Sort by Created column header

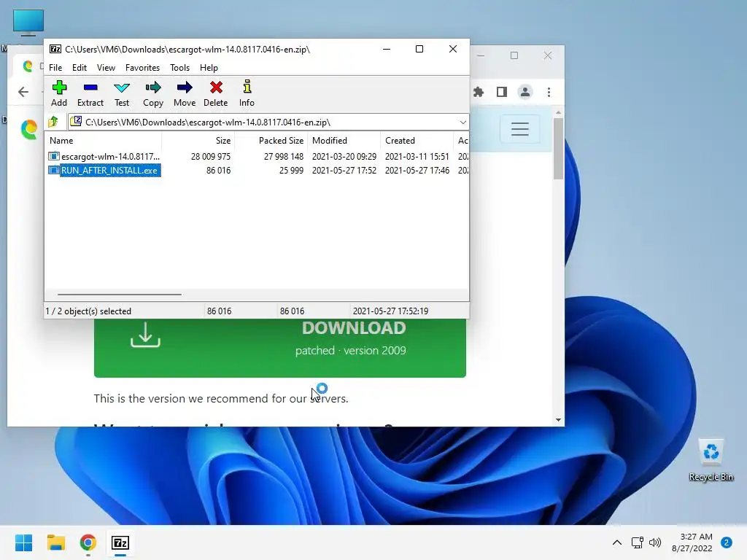coord(417,141)
